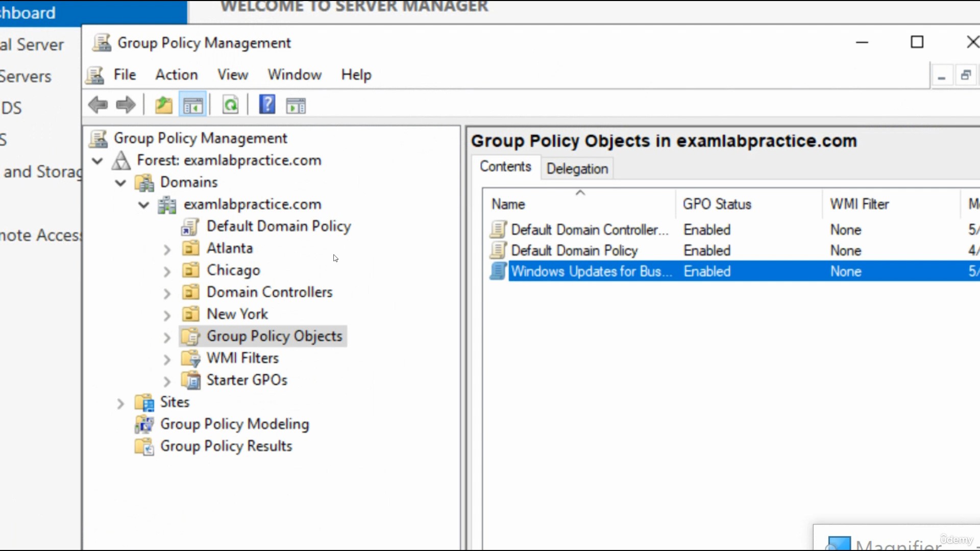Click the Default Domain Policy link icon in tree
The width and height of the screenshot is (980, 551).
pyautogui.click(x=190, y=227)
